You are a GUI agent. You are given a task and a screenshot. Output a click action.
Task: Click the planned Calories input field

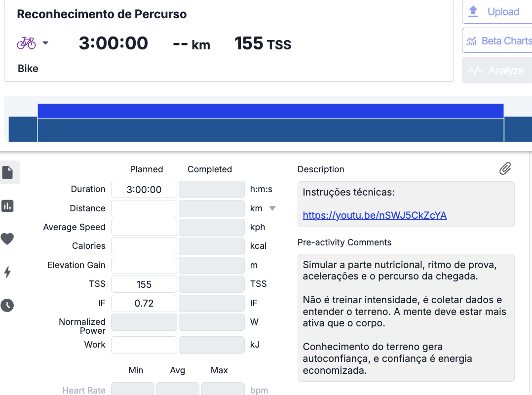144,246
